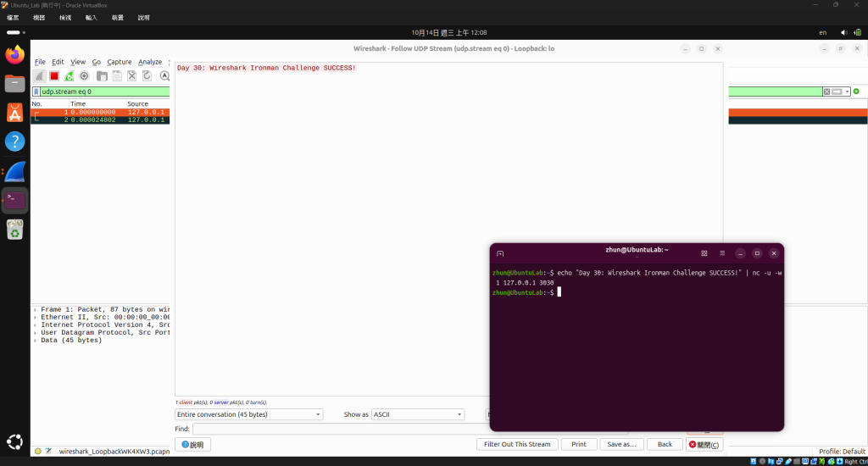Click the expert info status circle icon
Viewport: 868px width, 466px height.
point(37,451)
